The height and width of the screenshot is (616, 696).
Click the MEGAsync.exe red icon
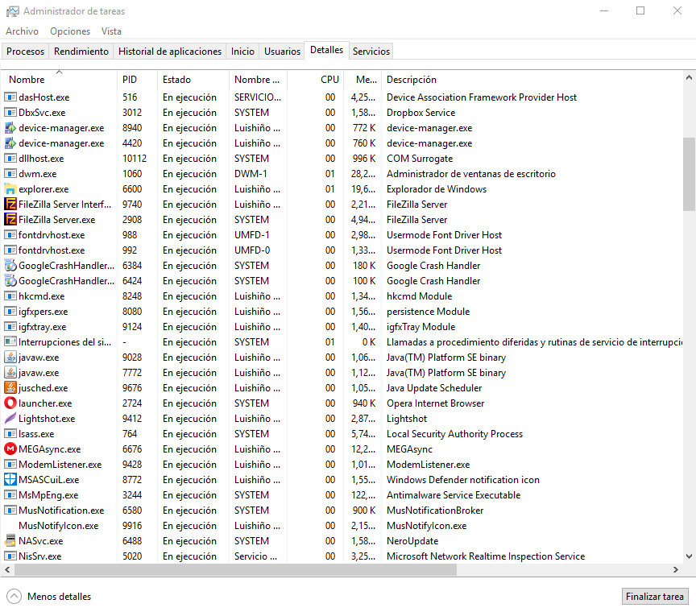[x=10, y=449]
